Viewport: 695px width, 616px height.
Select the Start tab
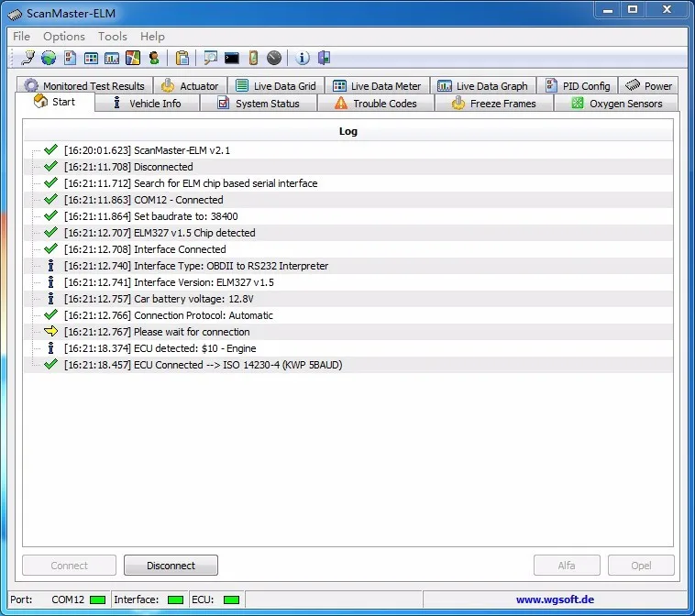click(x=55, y=102)
